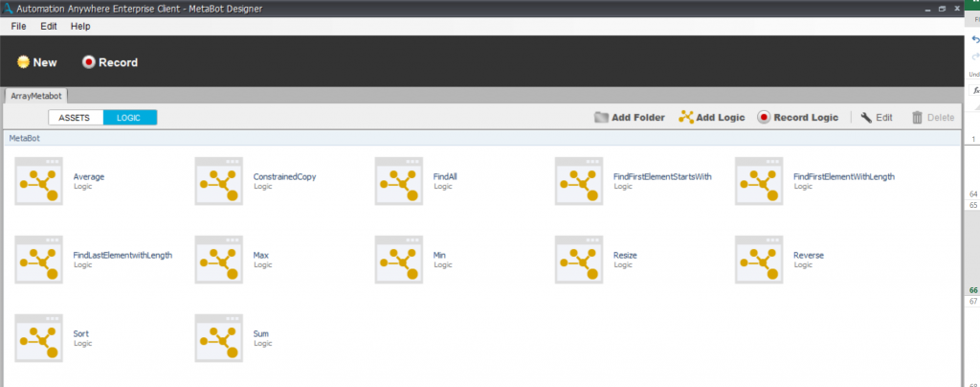
Task: Select the FindAll logic icon
Action: point(399,181)
